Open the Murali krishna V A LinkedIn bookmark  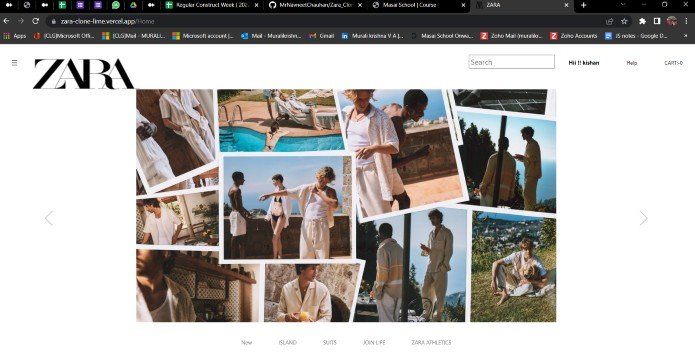(x=373, y=36)
